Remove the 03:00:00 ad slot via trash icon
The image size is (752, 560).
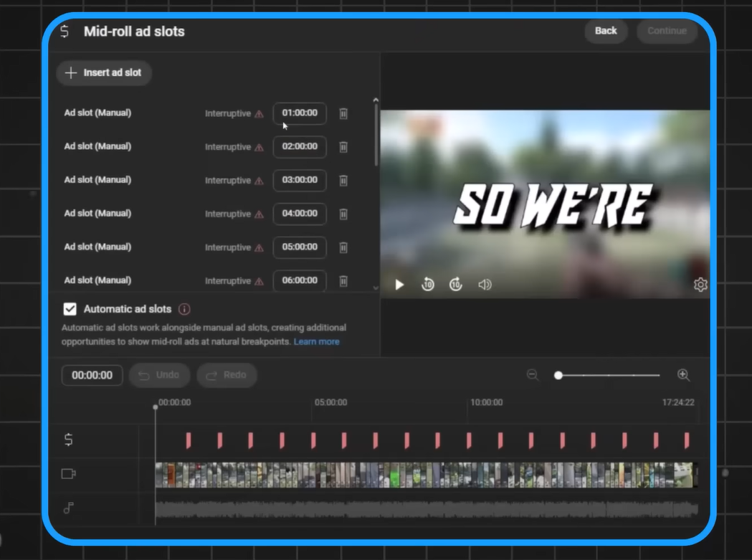coord(343,181)
